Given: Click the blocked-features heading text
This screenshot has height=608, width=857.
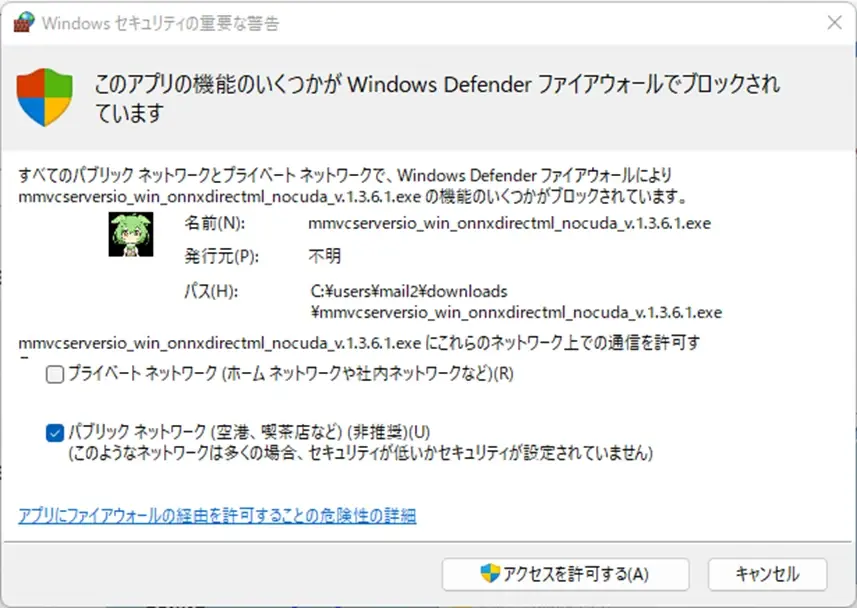Looking at the screenshot, I should [x=437, y=98].
